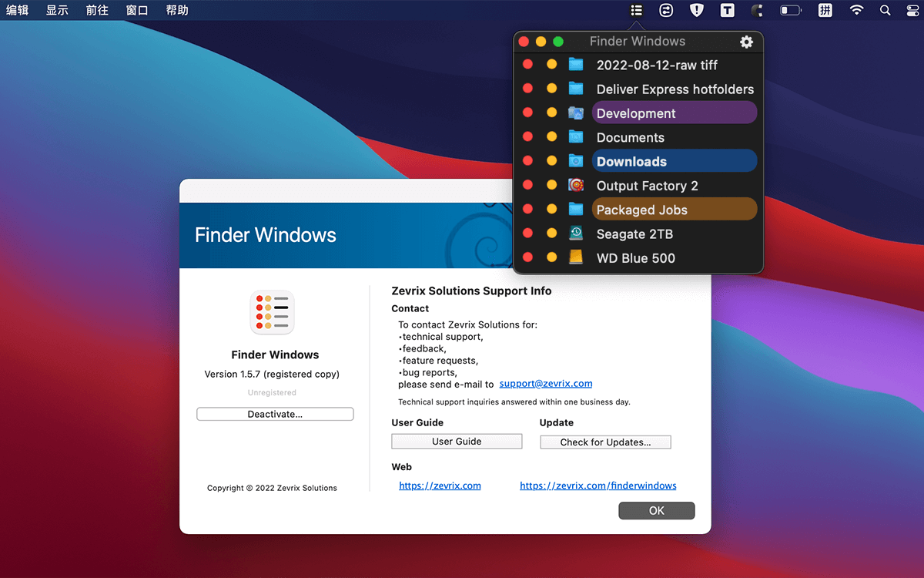The width and height of the screenshot is (924, 578).
Task: Click the sync arrows menu bar icon
Action: (667, 10)
